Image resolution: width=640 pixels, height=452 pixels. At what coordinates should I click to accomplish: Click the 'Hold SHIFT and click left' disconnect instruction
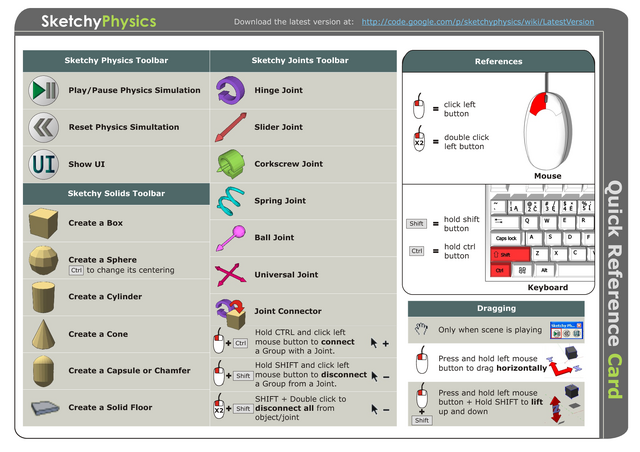tap(311, 374)
